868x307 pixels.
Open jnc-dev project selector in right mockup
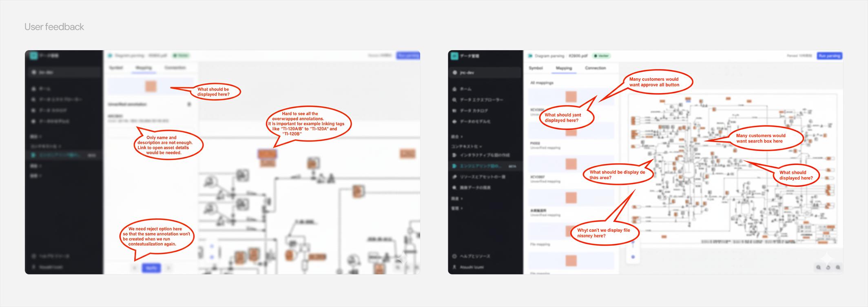point(485,73)
